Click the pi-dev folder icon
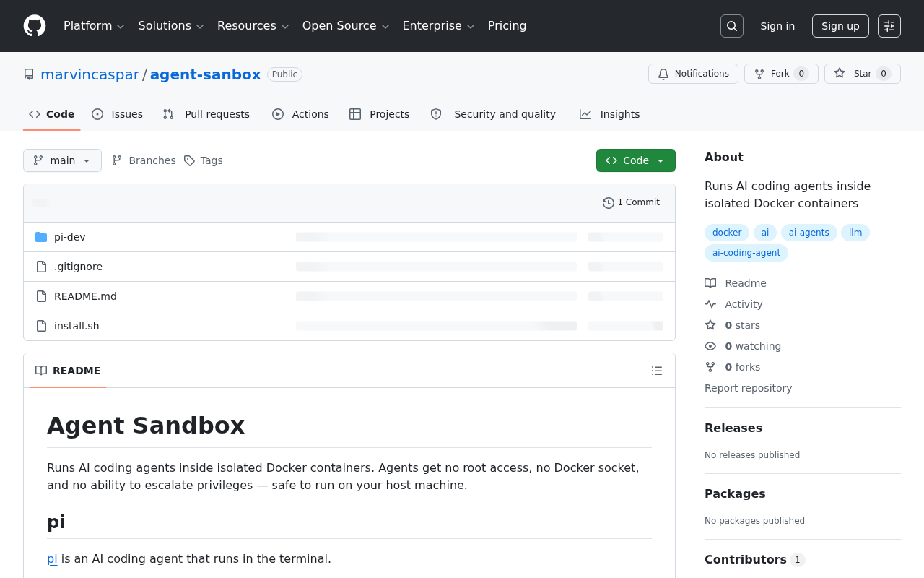924x578 pixels. pyautogui.click(x=41, y=237)
